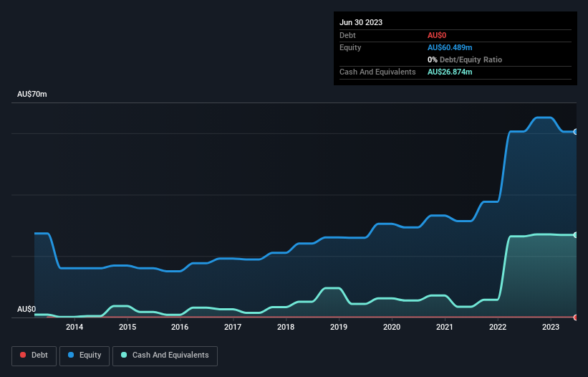Click the 2018 axis label
Viewport: 588px width, 377px height.
(x=286, y=327)
